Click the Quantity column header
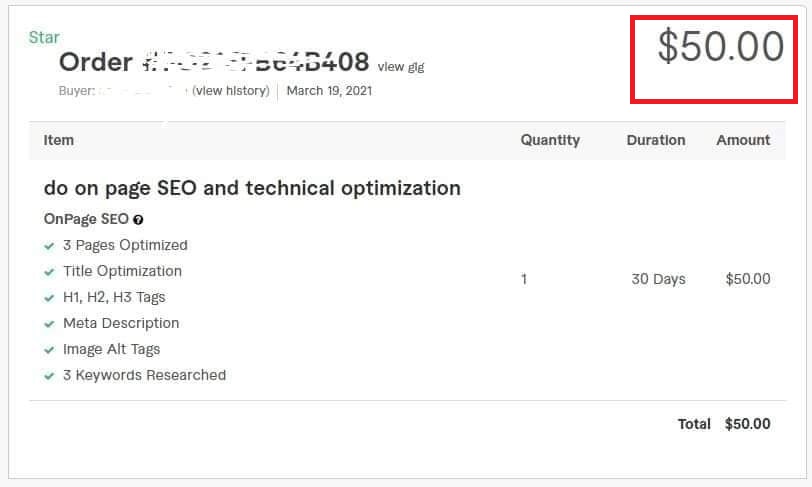 coord(550,140)
